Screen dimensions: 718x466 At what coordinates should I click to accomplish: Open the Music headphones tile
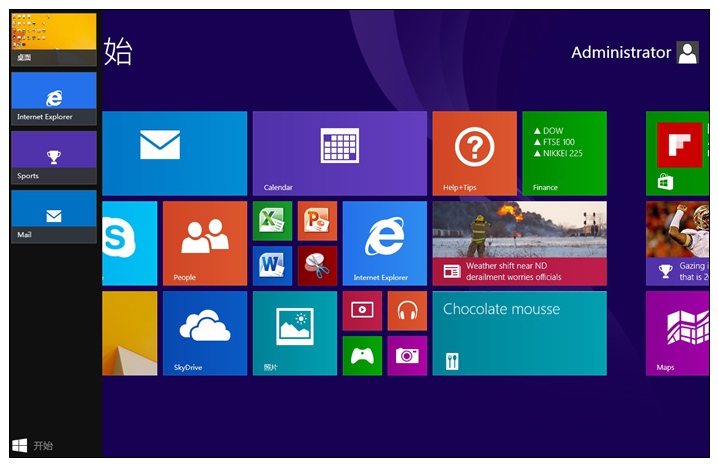click(407, 311)
